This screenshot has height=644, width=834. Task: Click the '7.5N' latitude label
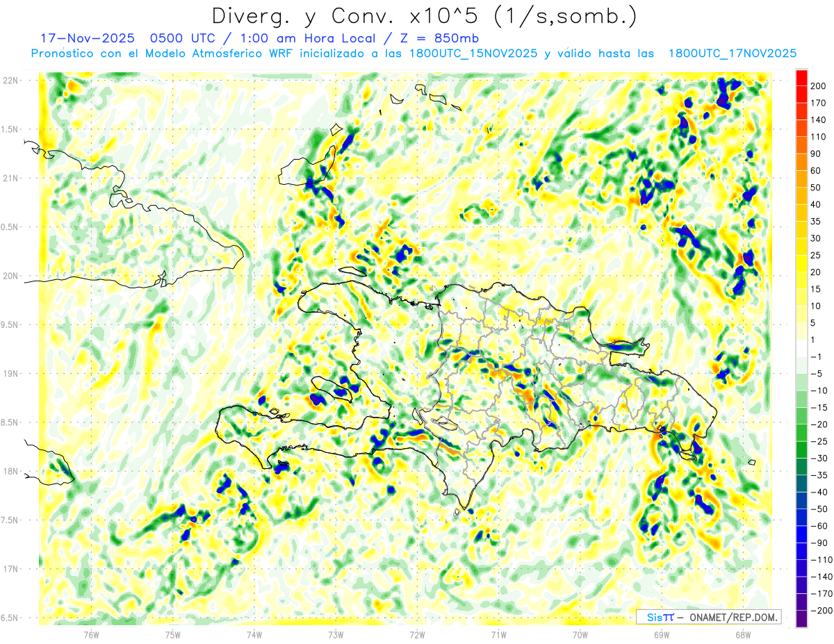coord(10,520)
